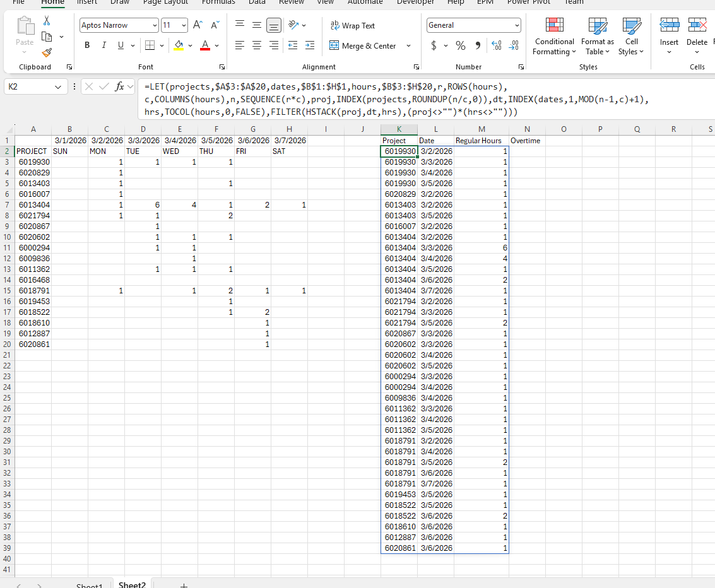The image size is (715, 588).
Task: Decrease the cell indent
Action: click(293, 45)
